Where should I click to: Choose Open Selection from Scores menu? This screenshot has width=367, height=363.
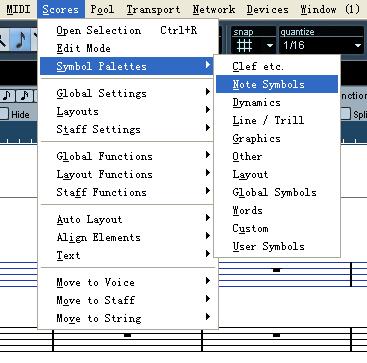(128, 30)
